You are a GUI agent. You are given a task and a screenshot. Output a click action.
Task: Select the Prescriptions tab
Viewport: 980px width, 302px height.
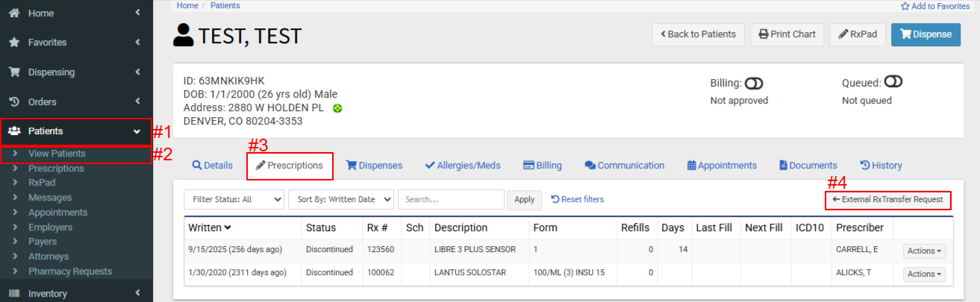290,166
